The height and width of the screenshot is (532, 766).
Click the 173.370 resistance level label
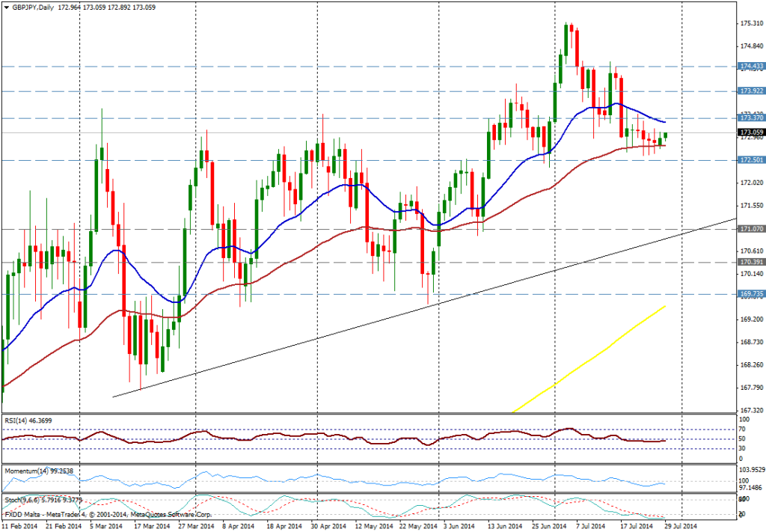tap(750, 118)
